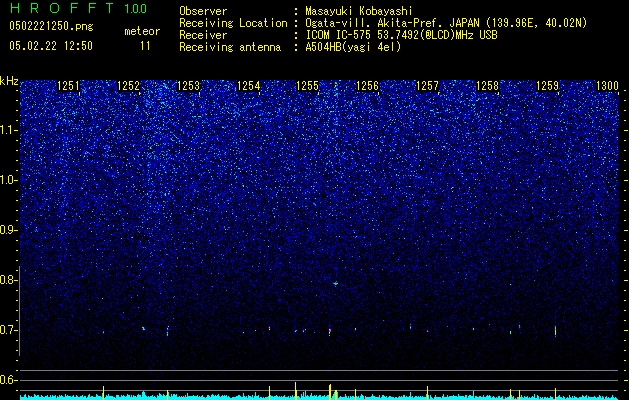Viewport: 629px width, 400px height.
Task: Click the kHz axis unit label
Action: tap(9, 82)
